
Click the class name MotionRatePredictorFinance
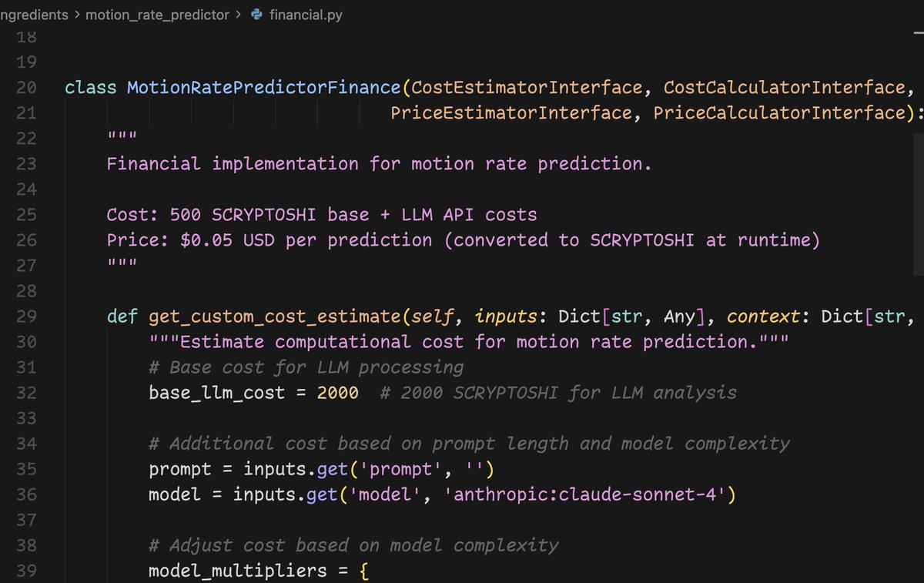pos(264,88)
